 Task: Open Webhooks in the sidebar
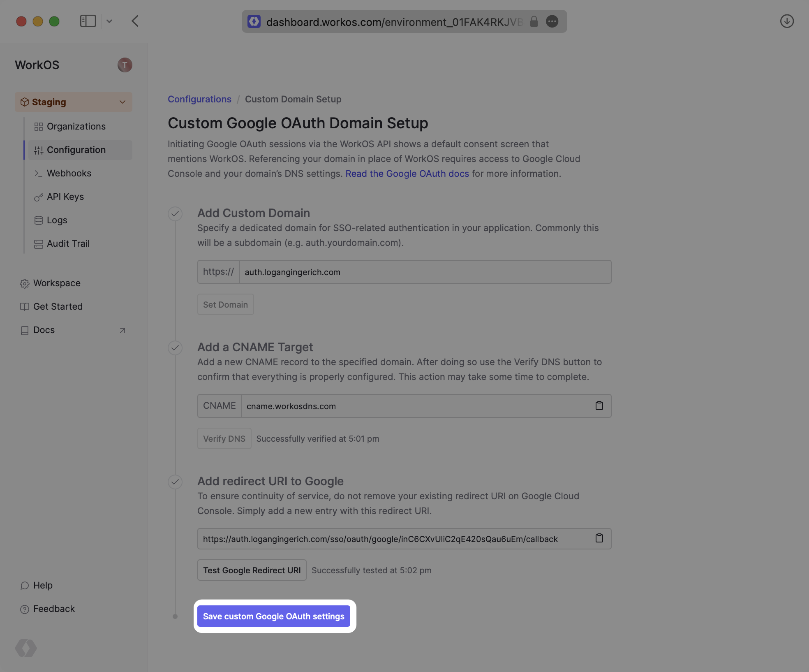[69, 173]
